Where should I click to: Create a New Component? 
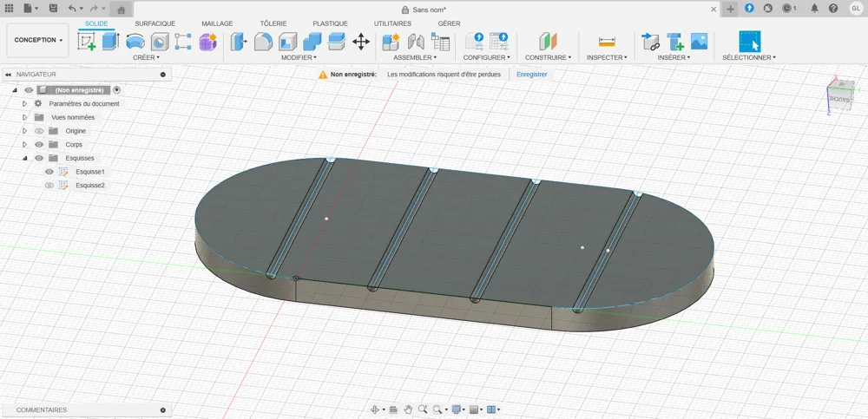click(x=391, y=42)
